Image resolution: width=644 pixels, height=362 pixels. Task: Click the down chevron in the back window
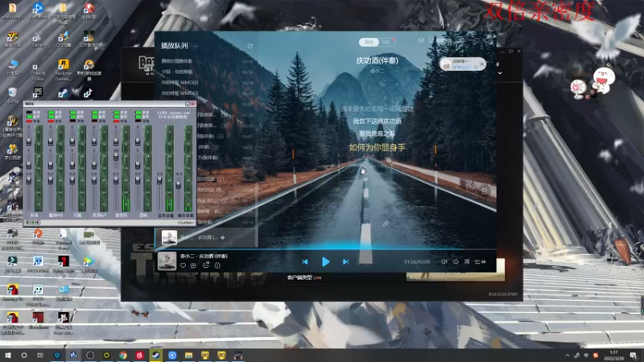pyautogui.click(x=500, y=73)
